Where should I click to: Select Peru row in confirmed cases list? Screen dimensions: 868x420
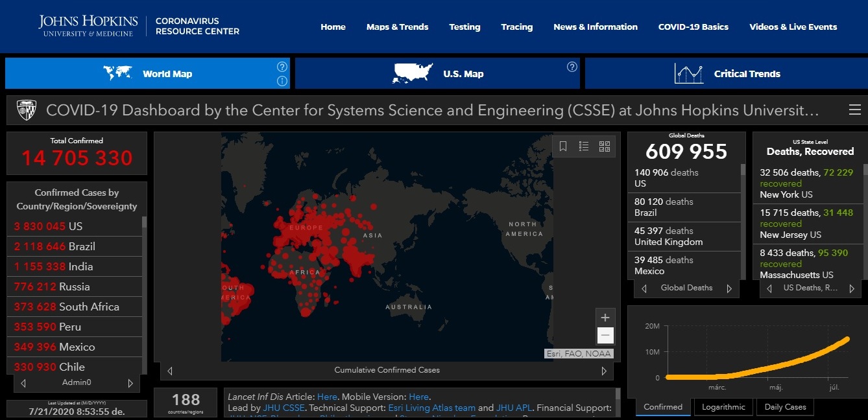pos(74,327)
